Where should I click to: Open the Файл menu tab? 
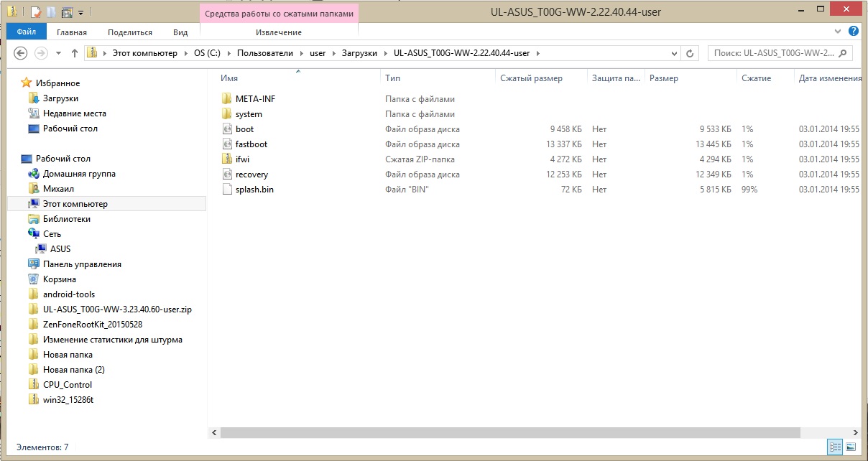pyautogui.click(x=27, y=32)
